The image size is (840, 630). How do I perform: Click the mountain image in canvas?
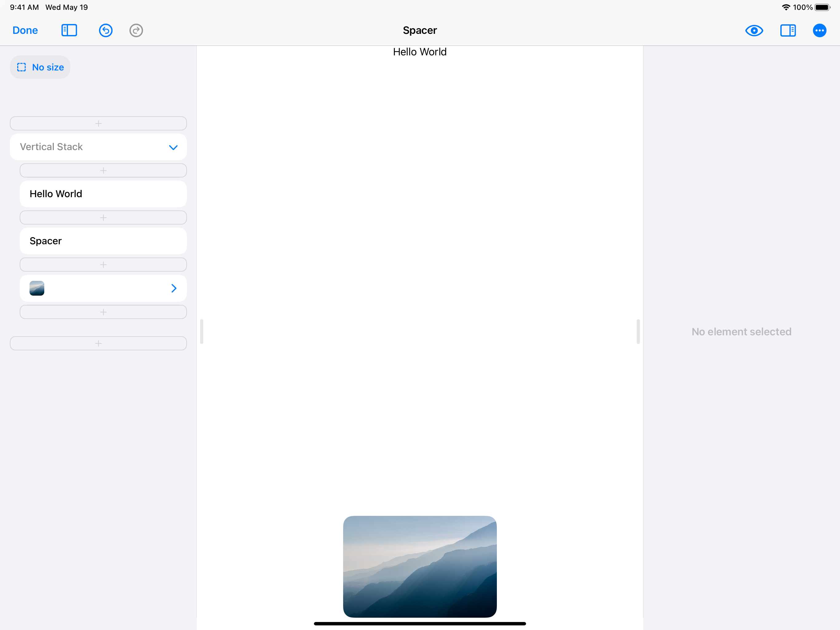(420, 566)
